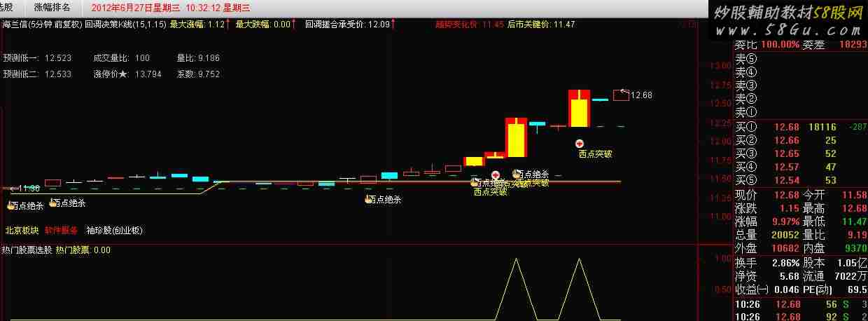This screenshot has height=321, width=868.
Task: Click the PE(动) 69.5 value
Action: tap(834, 289)
